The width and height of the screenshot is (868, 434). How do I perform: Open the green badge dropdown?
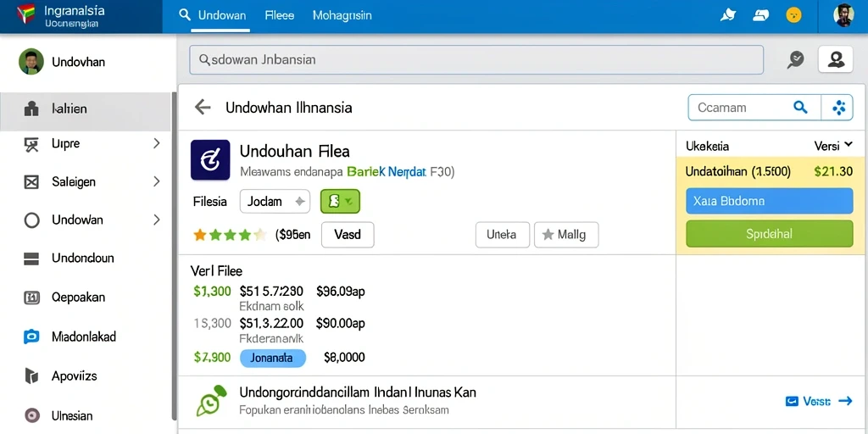(x=341, y=202)
